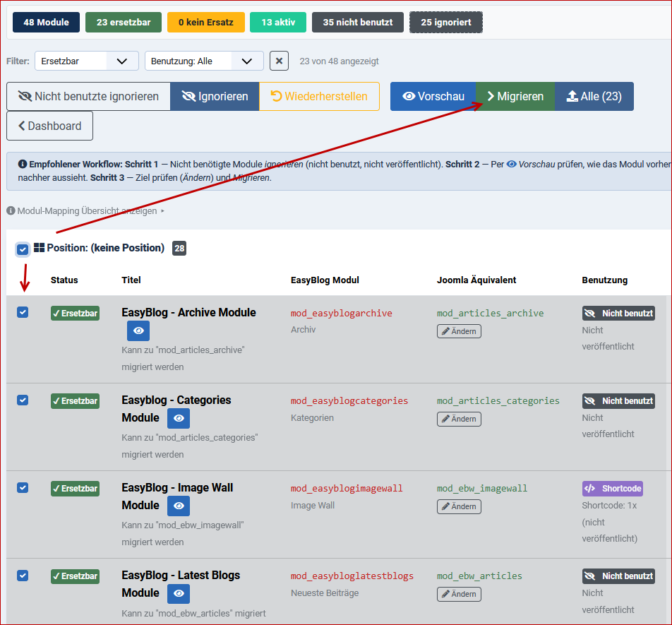
Task: Select the 25 ignoriert filter tab
Action: pos(445,22)
